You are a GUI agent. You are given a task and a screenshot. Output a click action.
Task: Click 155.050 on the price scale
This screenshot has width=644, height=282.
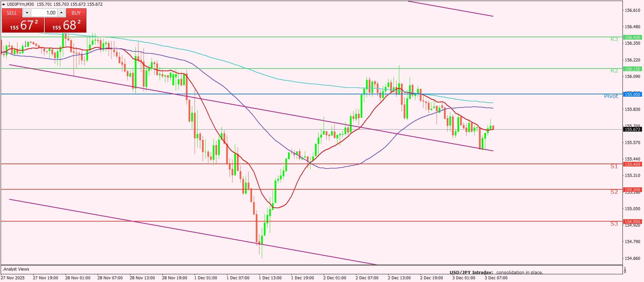(632, 209)
